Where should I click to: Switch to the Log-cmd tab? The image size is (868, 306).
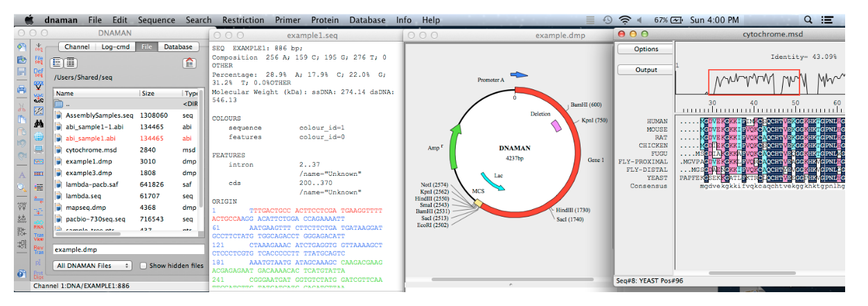(115, 47)
